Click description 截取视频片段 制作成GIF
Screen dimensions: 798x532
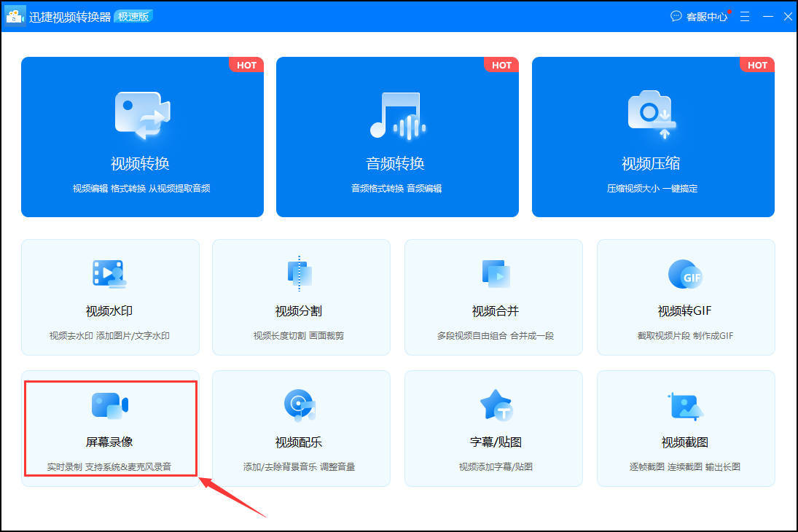coord(685,335)
